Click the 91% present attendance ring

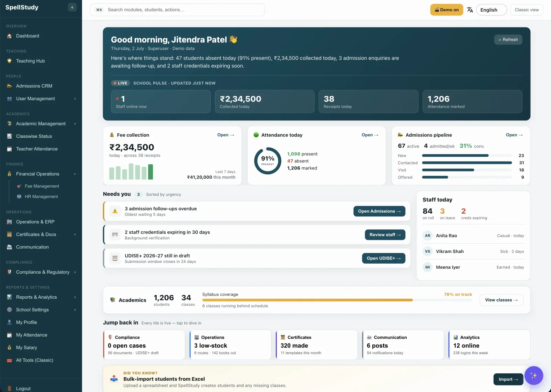(268, 161)
